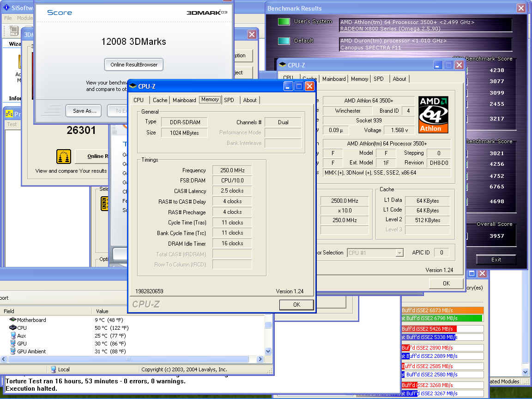Viewport: 532px width, 399px height.
Task: Click the orange Buff'd iSSE2 6873 MB/s bar
Action: point(442,310)
